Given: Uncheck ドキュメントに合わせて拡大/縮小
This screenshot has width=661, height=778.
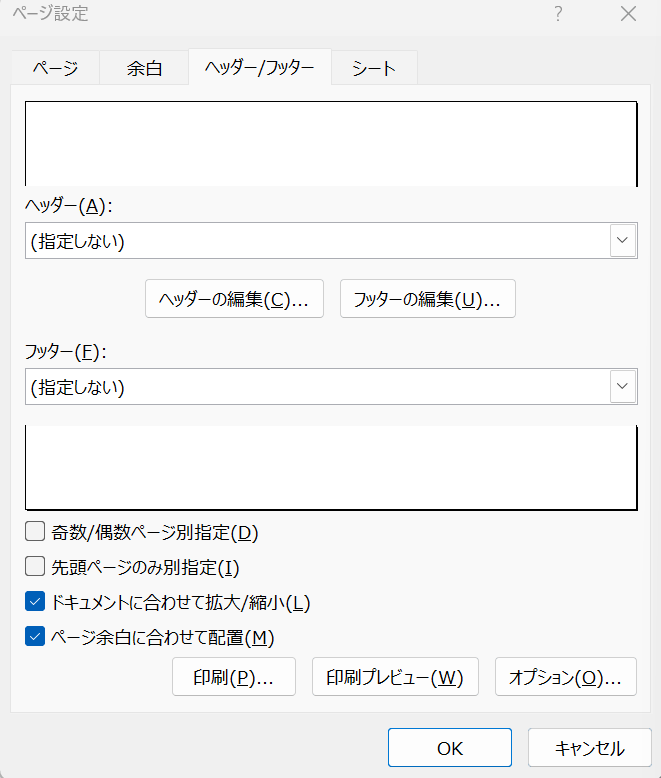Looking at the screenshot, I should [x=35, y=602].
